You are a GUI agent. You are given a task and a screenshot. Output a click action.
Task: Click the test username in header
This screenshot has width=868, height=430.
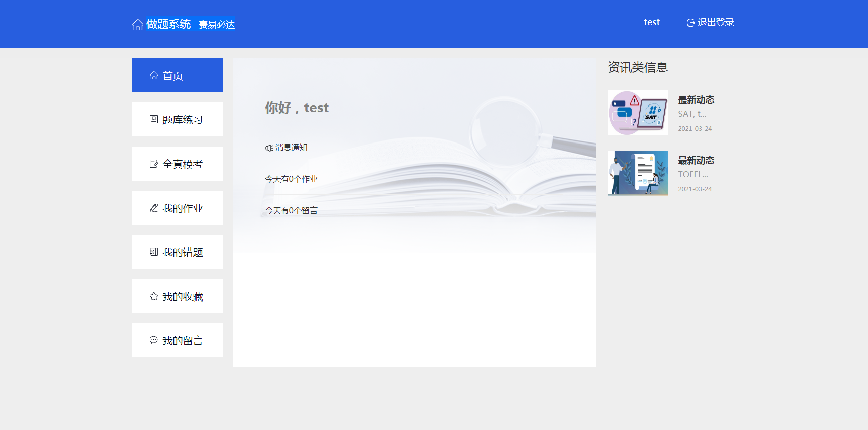click(x=651, y=22)
